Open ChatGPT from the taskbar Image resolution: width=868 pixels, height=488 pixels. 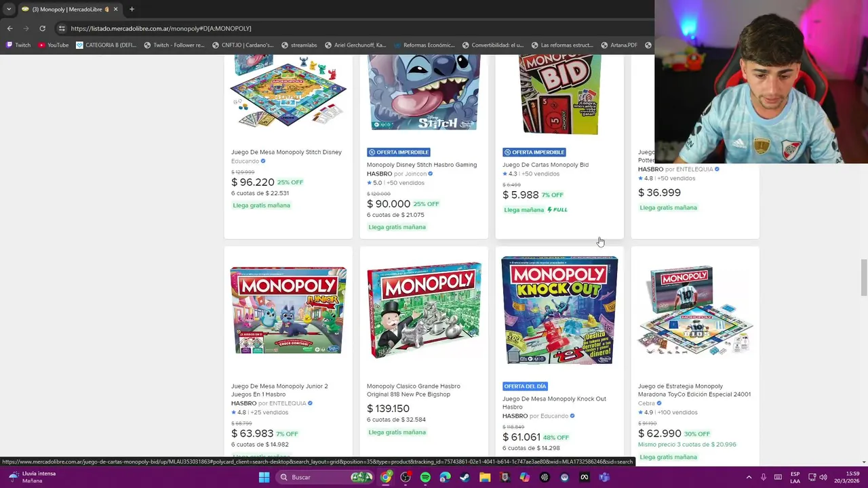(x=545, y=477)
